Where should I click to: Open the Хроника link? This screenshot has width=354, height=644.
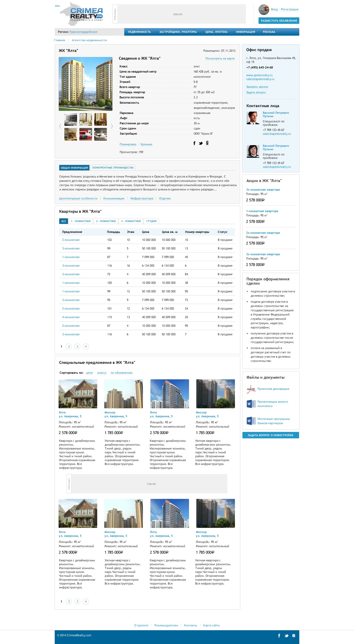[146, 144]
